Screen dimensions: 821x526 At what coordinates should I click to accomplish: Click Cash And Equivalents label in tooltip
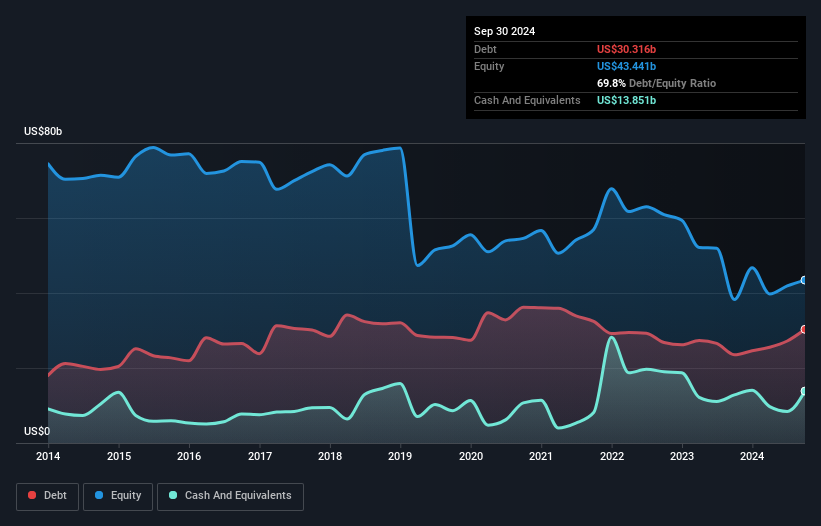(x=527, y=100)
